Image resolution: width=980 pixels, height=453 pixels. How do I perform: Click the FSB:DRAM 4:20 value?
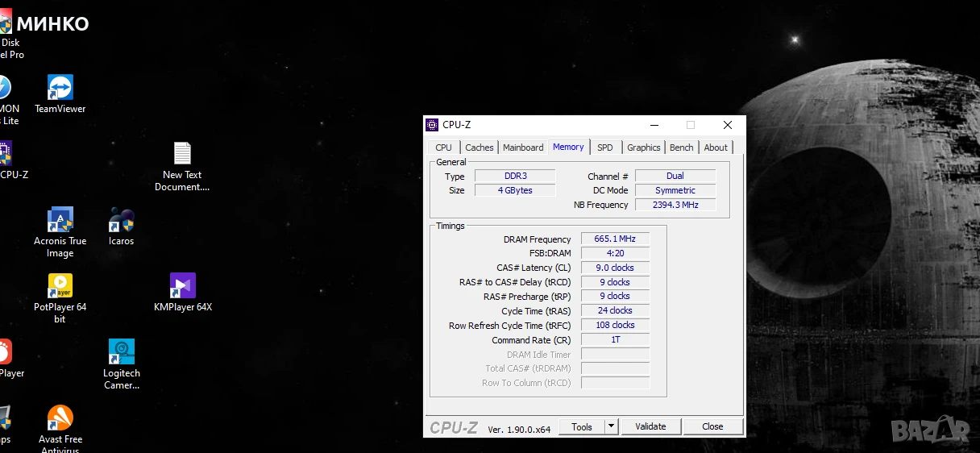[615, 253]
